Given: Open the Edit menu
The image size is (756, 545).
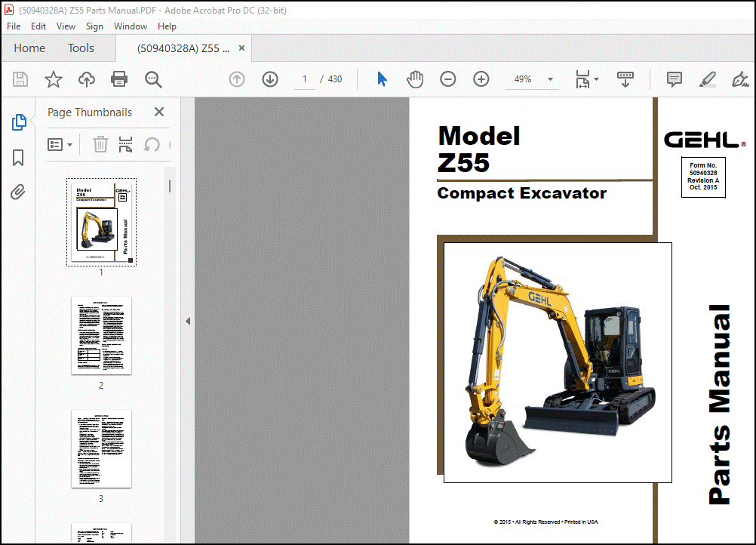Looking at the screenshot, I should coord(38,26).
